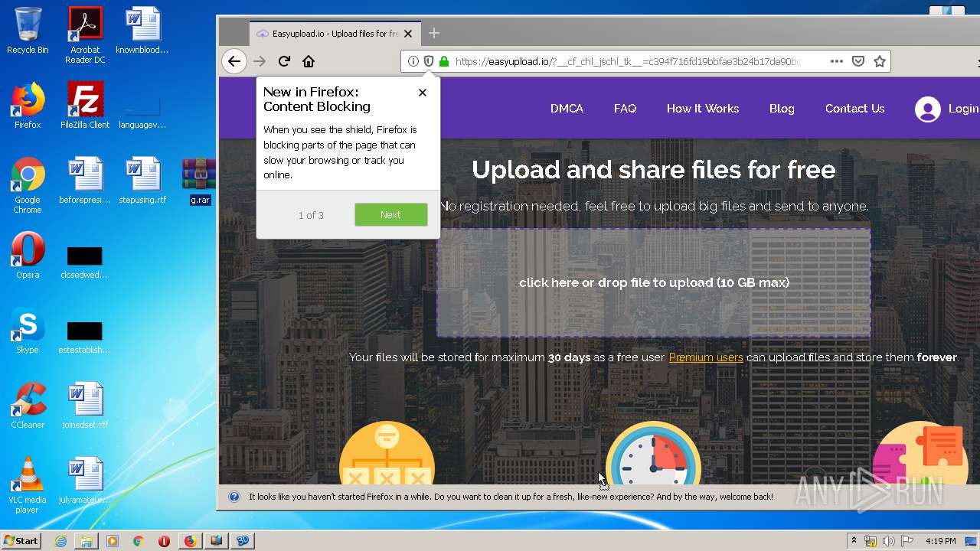
Task: Open the DMCA page
Action: click(x=567, y=109)
